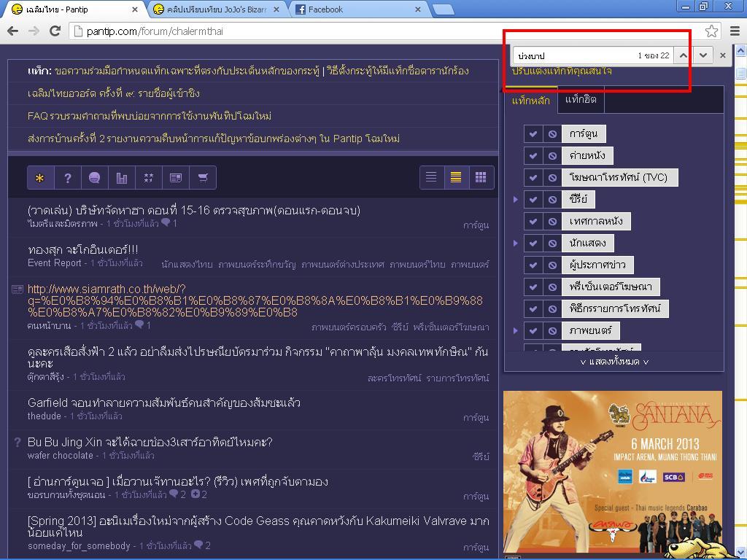Filter topics by poll chart type

tap(122, 178)
